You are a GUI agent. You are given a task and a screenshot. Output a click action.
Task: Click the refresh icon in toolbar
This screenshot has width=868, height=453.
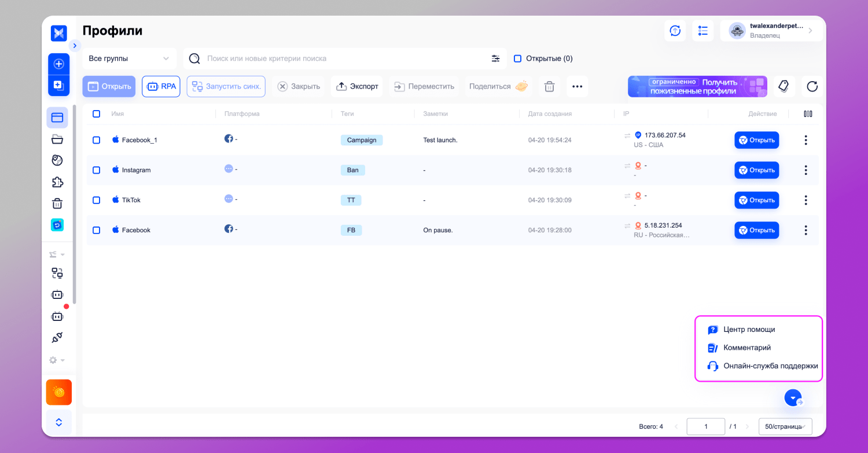(x=812, y=86)
